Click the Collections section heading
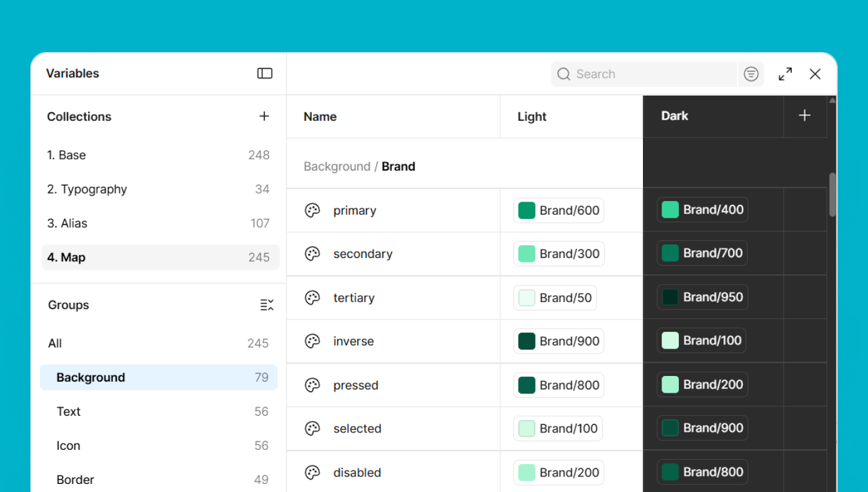Viewport: 868px width, 492px height. pos(79,117)
